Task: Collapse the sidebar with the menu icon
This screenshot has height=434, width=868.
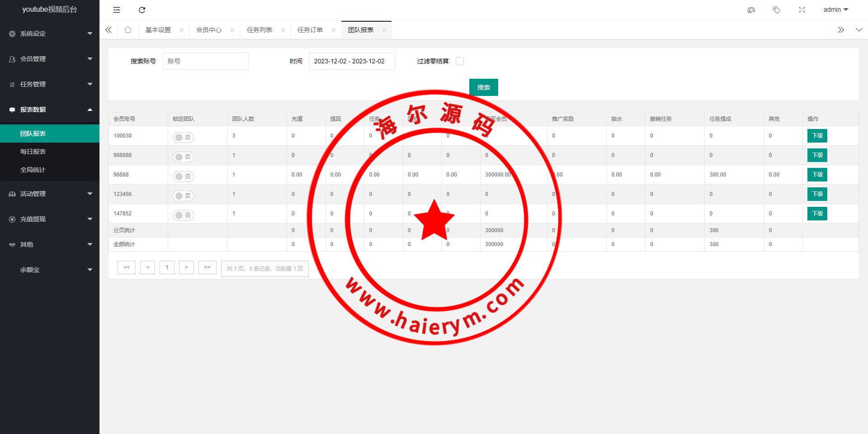Action: (117, 10)
